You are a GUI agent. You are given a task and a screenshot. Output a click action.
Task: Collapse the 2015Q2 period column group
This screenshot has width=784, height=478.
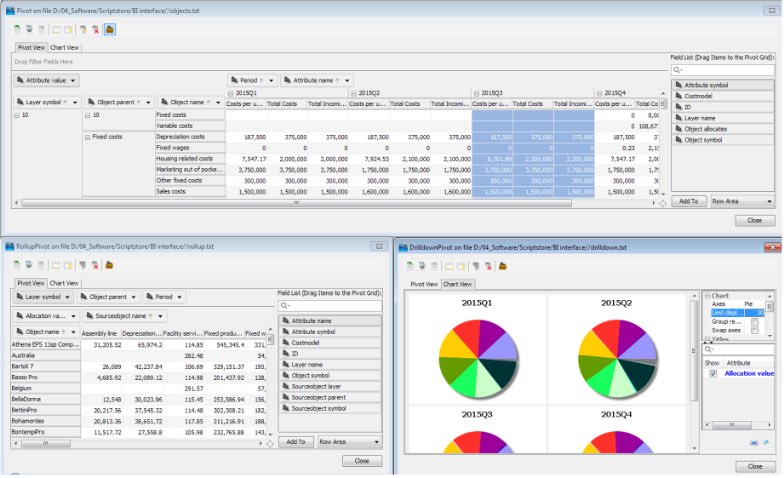point(354,93)
